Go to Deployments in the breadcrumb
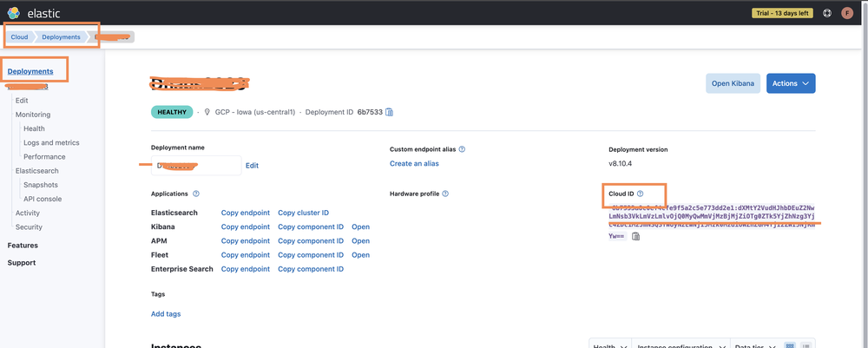 coord(62,37)
